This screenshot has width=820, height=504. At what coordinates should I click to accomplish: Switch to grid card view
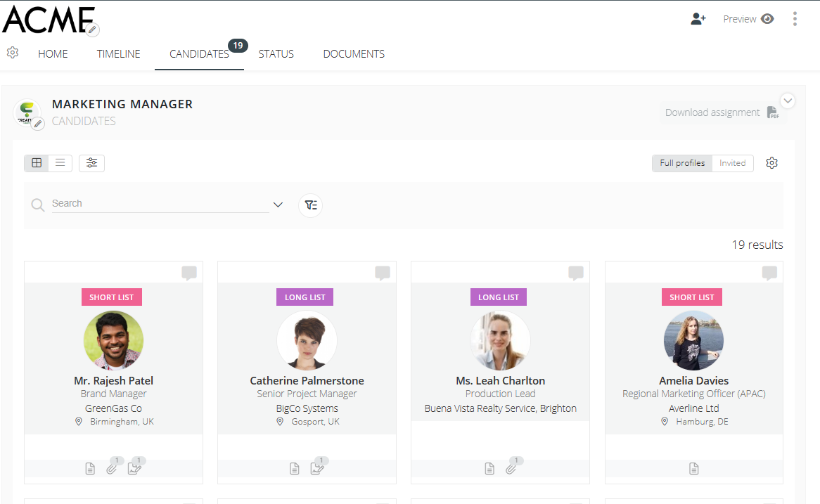[37, 163]
